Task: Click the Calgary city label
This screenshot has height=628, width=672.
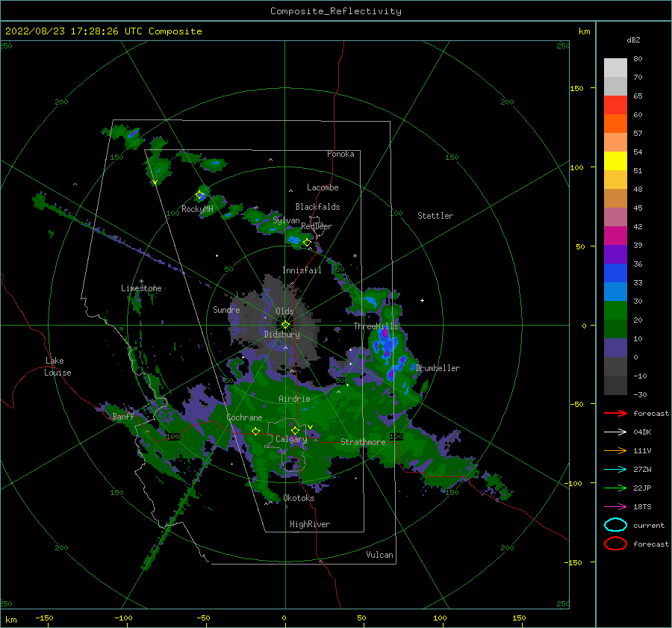Action: pos(291,439)
